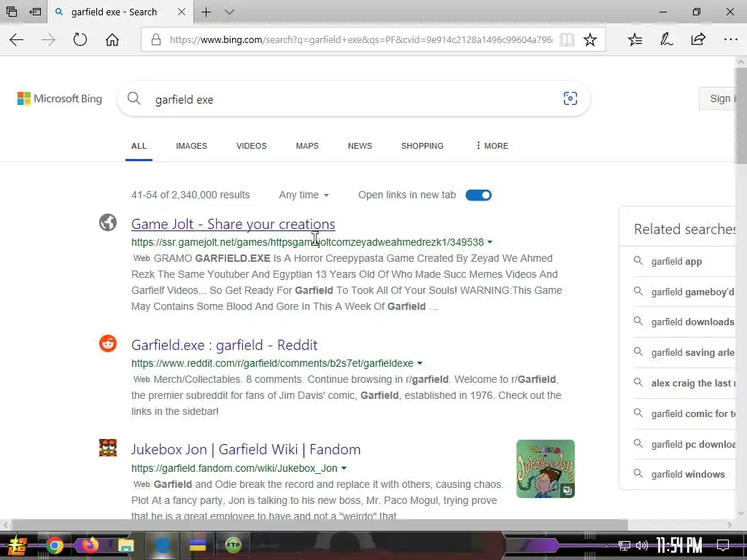This screenshot has height=560, width=747.
Task: Click in the Bing search input field
Action: pyautogui.click(x=352, y=99)
